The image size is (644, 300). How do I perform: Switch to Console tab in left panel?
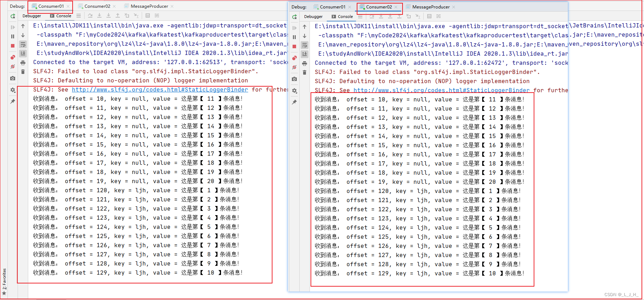[61, 16]
